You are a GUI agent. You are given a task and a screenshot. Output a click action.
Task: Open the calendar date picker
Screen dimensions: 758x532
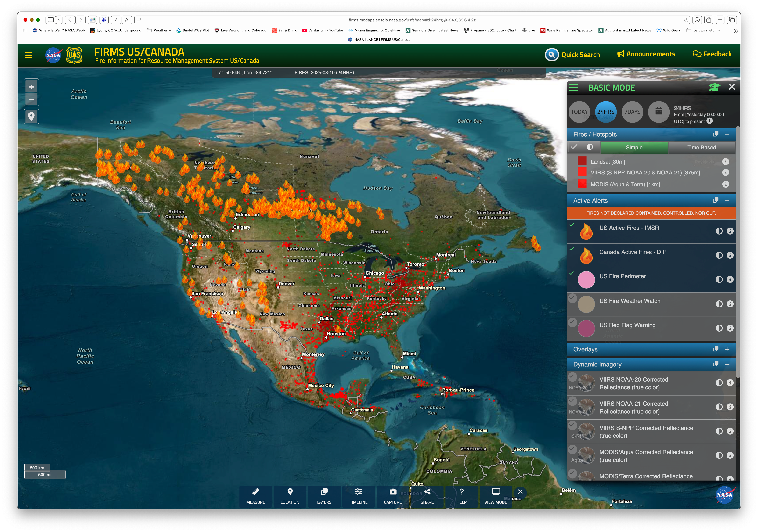(659, 112)
